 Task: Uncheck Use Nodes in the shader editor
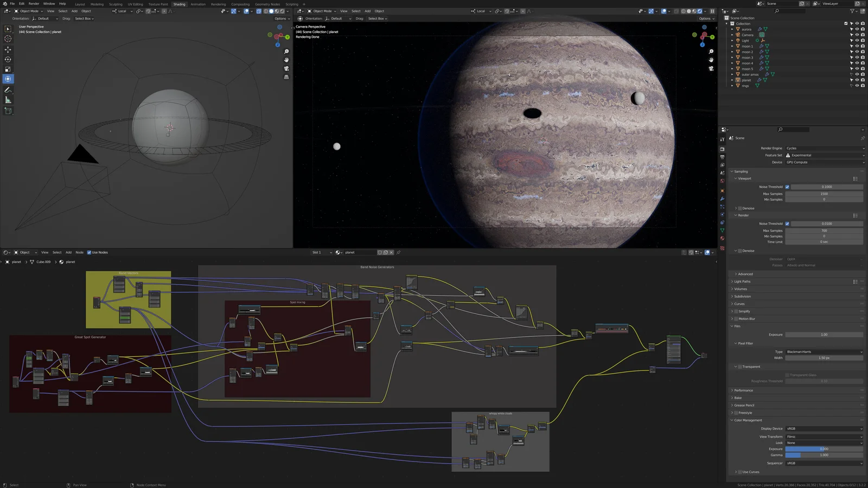point(89,253)
